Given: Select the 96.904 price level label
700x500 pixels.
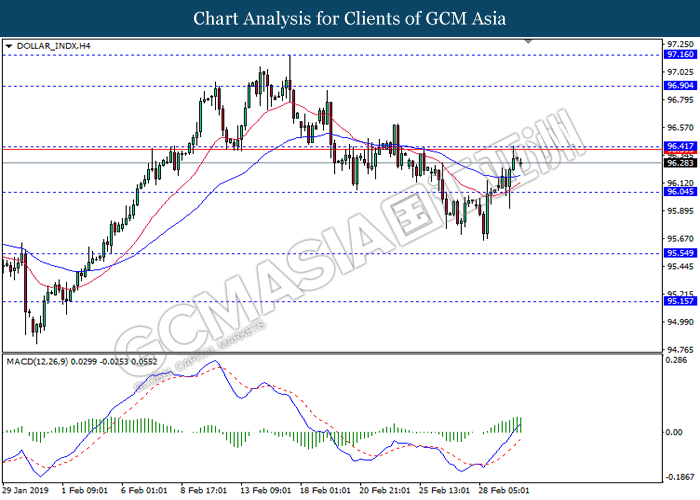Looking at the screenshot, I should point(680,86).
